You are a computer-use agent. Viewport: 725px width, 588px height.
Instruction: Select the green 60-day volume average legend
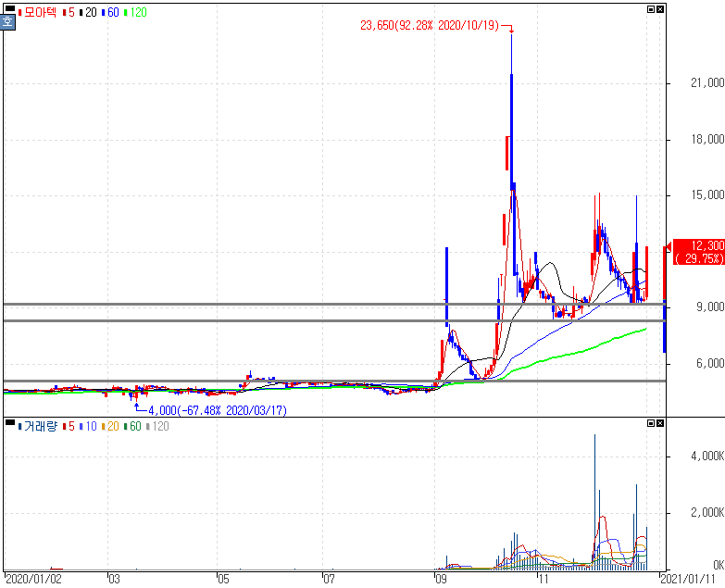[132, 426]
